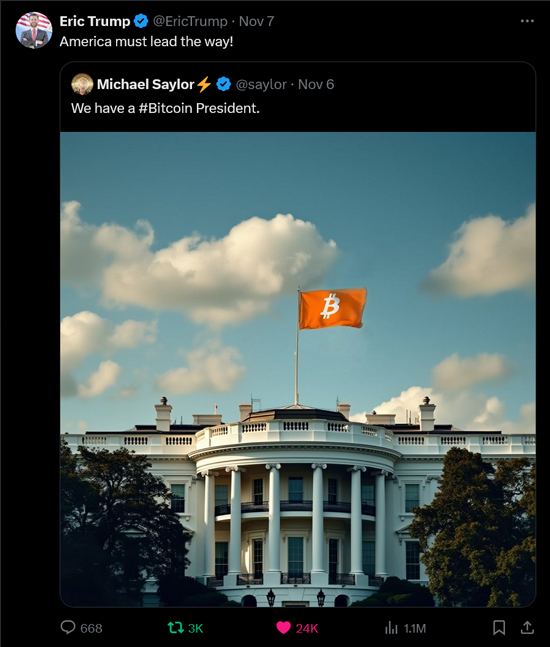Open Michael Saylor's avatar in quoted post
Viewport: 550px width, 647px height.
pos(82,84)
